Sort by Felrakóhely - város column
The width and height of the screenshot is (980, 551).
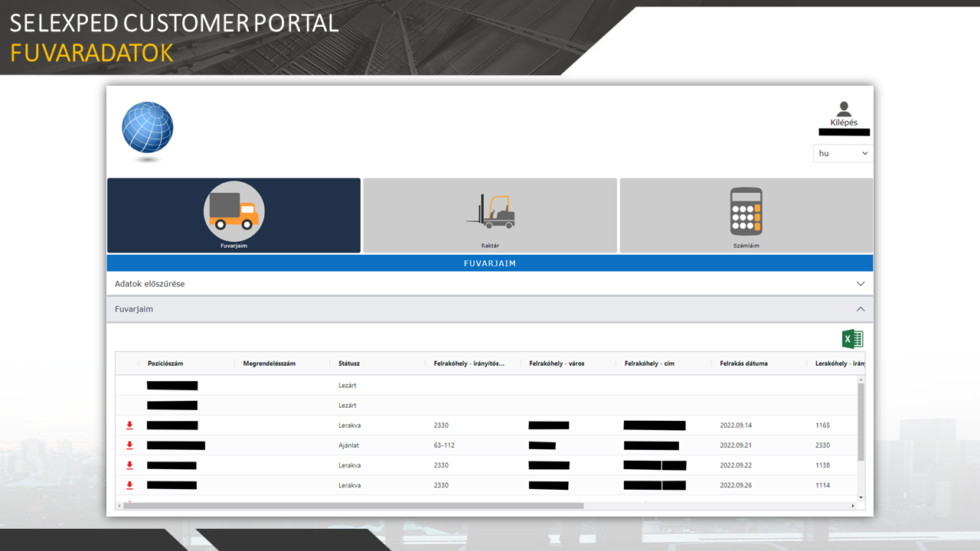557,364
